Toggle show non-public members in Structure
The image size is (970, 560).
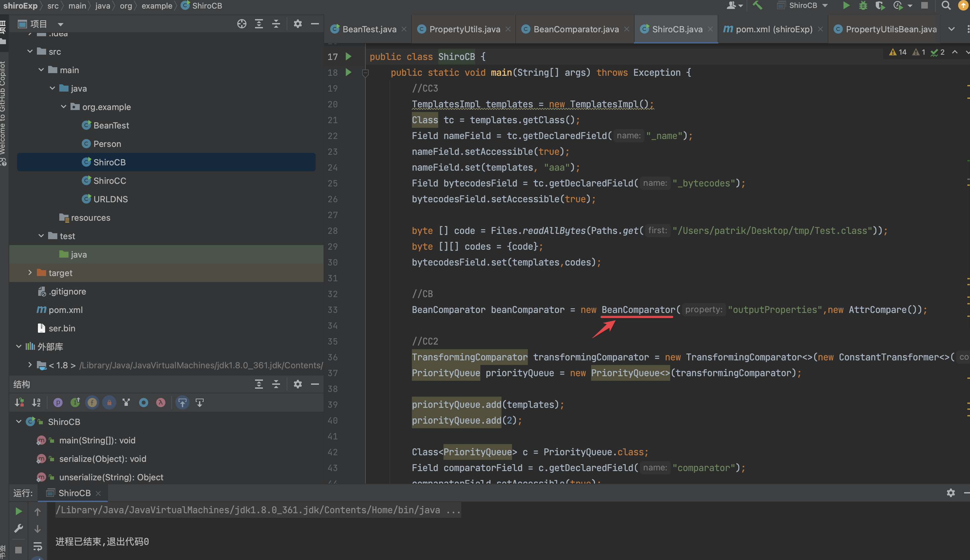click(109, 402)
